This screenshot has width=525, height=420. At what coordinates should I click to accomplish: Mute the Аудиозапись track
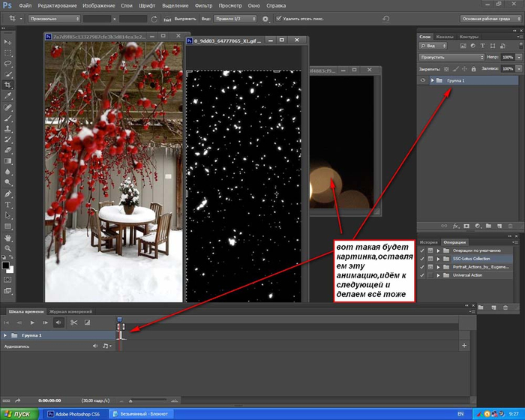click(x=95, y=346)
